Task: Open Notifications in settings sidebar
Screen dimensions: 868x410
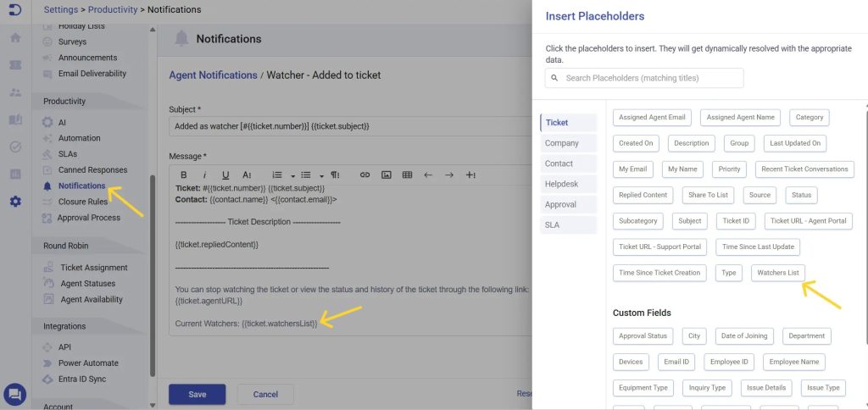Action: click(81, 186)
